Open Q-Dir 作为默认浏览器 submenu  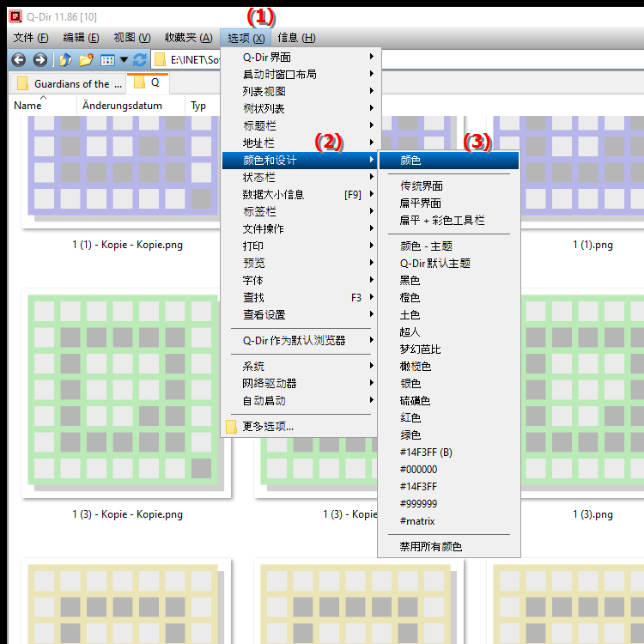tap(299, 341)
